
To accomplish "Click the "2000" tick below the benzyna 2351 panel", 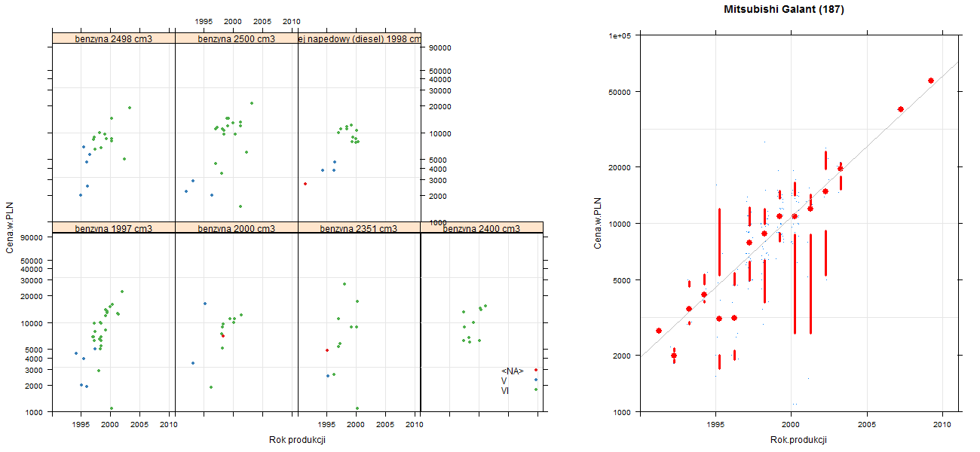I will [356, 425].
